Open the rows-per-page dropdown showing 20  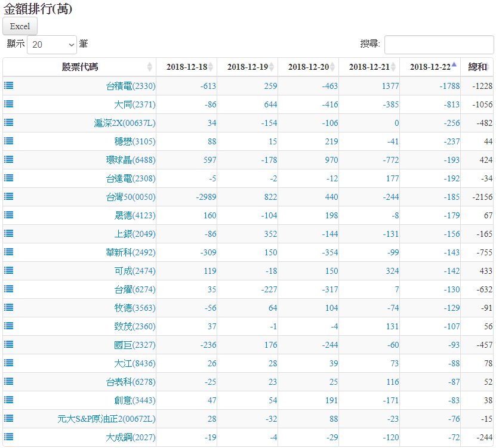52,45
